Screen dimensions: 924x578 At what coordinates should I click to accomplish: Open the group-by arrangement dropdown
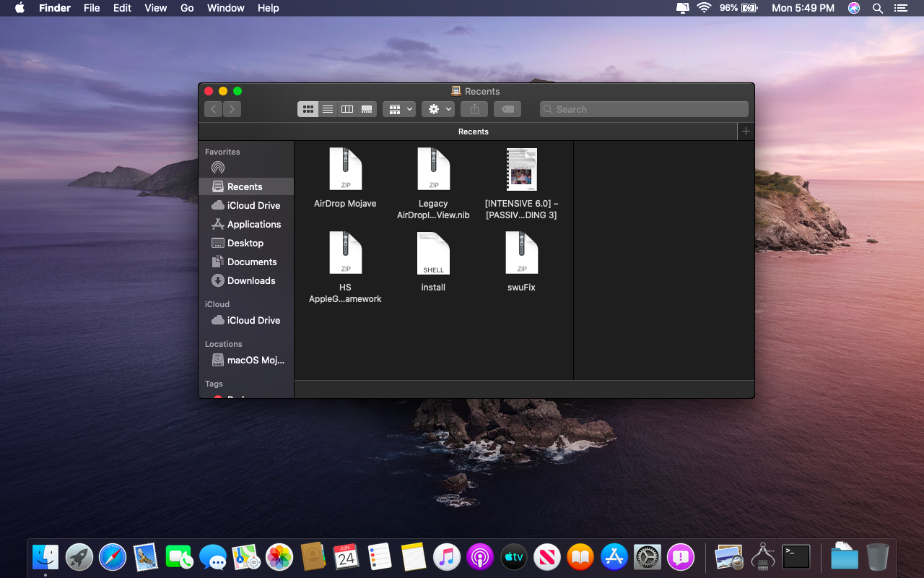(399, 109)
